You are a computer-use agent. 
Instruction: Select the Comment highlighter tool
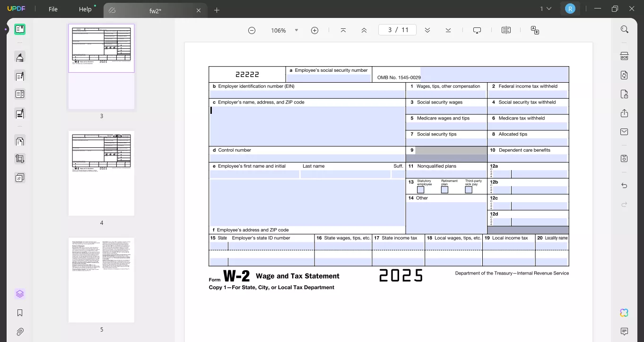[20, 57]
